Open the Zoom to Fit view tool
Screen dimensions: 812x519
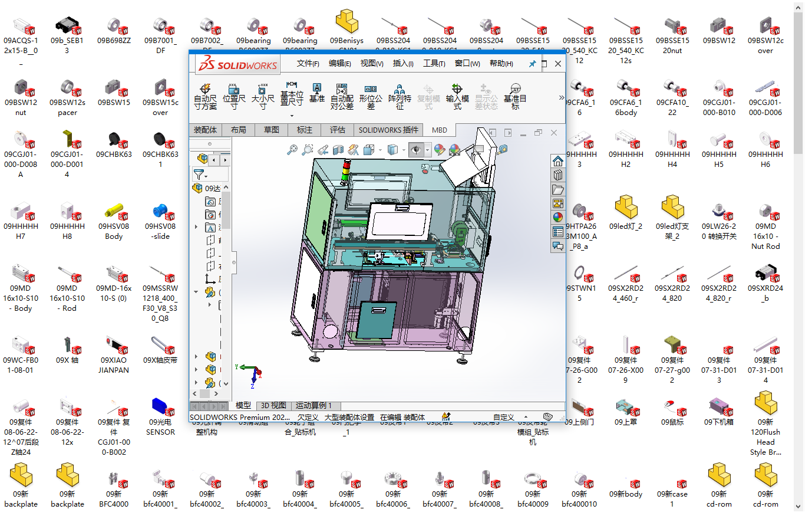(x=292, y=150)
